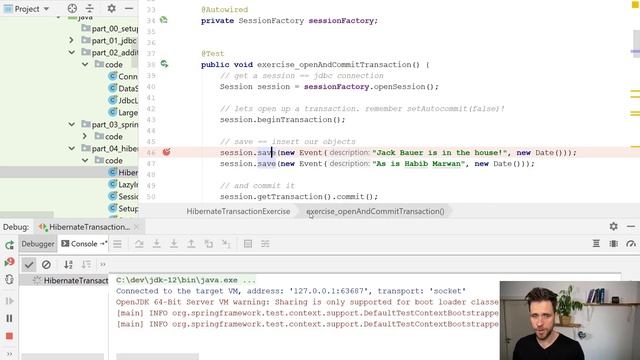Open the Conn class file
This screenshot has height=360, width=640.
(x=123, y=76)
